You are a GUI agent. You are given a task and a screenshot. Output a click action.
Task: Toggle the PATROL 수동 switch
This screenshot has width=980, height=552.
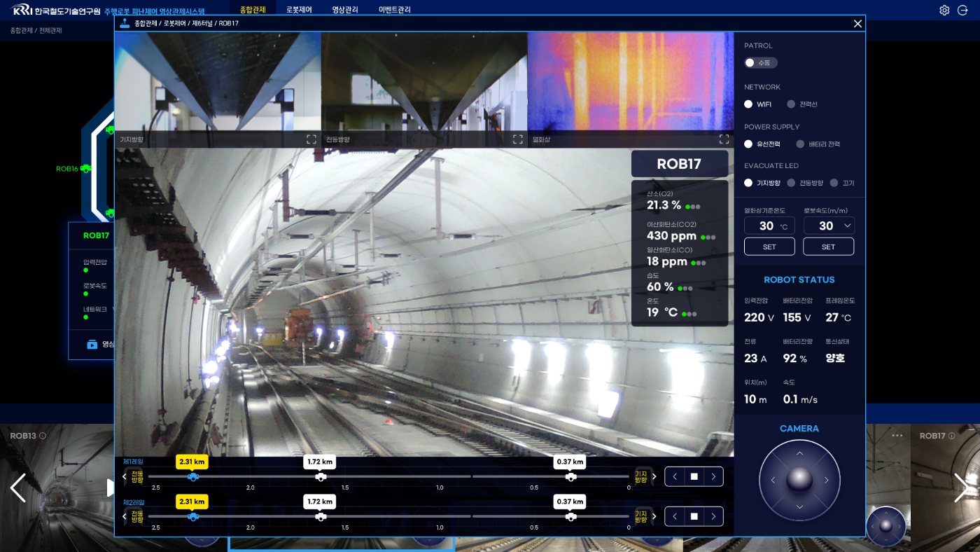click(x=761, y=63)
